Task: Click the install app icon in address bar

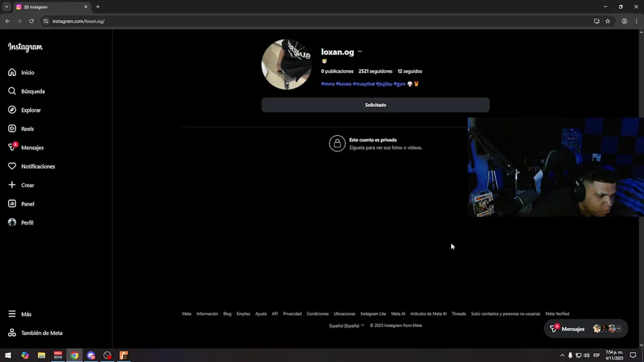Action: pyautogui.click(x=597, y=21)
